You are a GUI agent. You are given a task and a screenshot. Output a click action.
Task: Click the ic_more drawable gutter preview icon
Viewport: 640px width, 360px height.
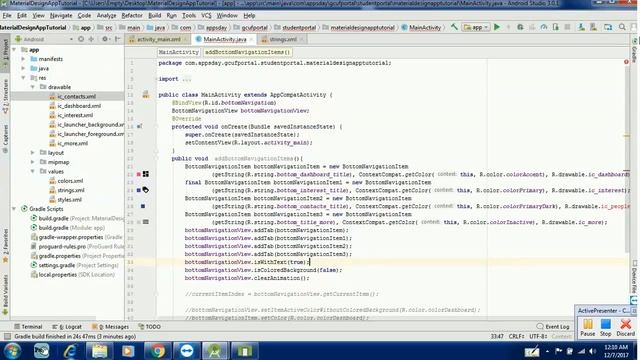(146, 222)
